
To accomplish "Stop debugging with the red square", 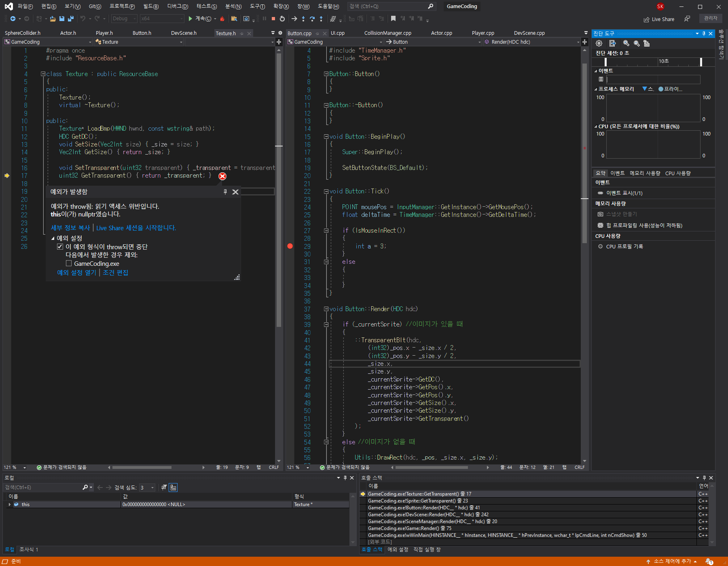I will pyautogui.click(x=273, y=19).
